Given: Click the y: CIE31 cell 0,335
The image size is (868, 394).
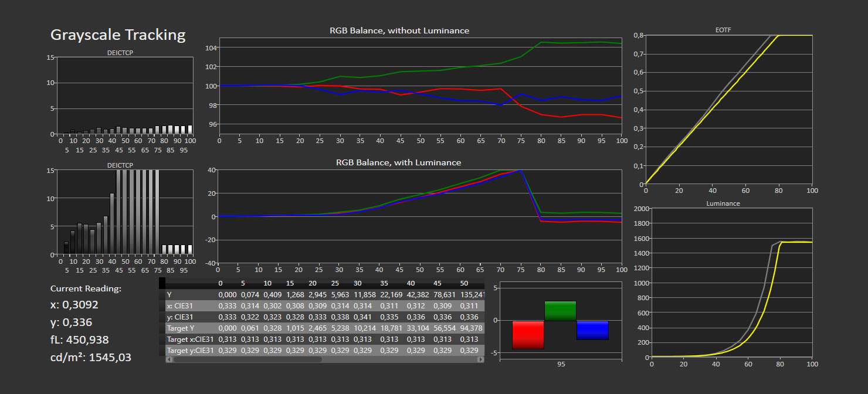Looking at the screenshot, I should [x=389, y=317].
